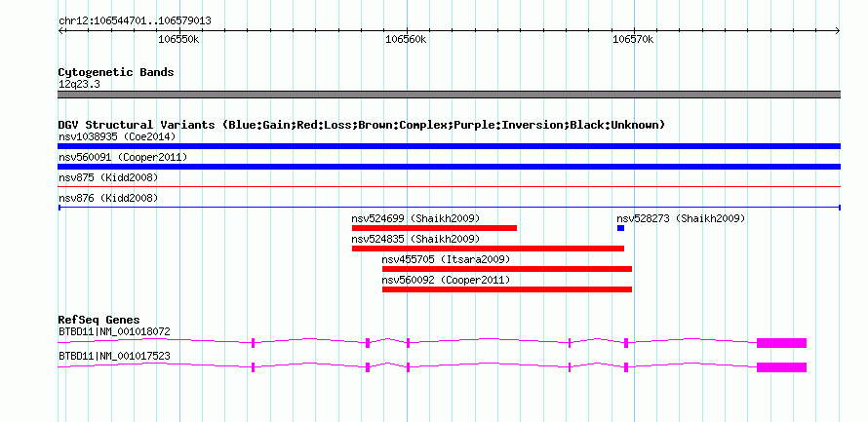Select the blue nsv560091 gain bar
Image resolution: width=868 pixels, height=422 pixels.
coord(449,167)
